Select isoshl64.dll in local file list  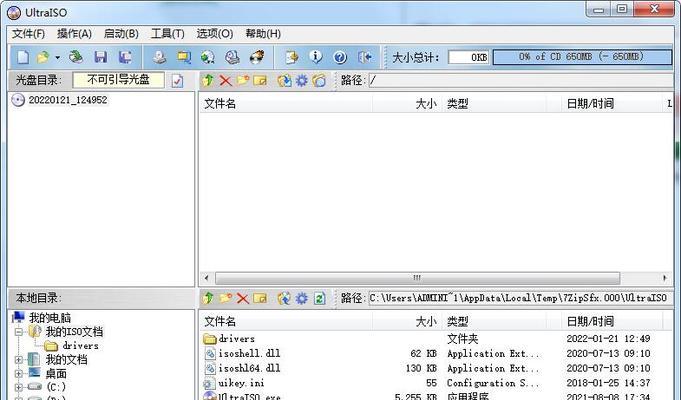(x=249, y=368)
